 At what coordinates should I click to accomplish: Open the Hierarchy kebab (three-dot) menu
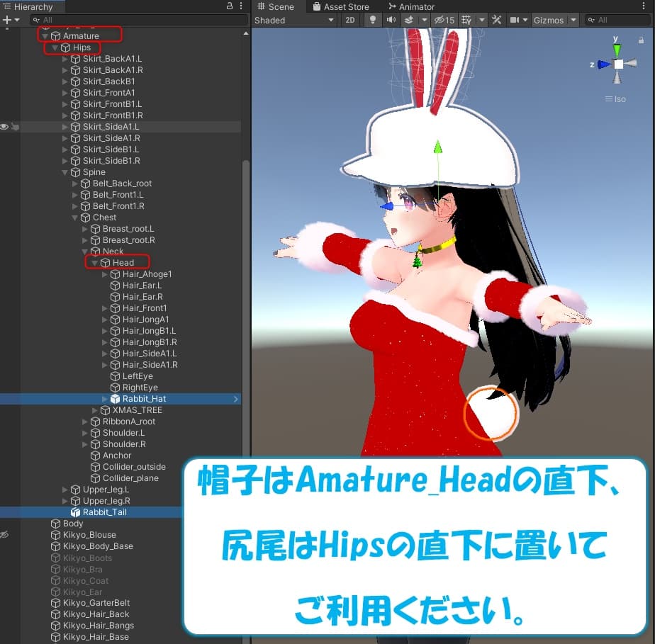pyautogui.click(x=240, y=6)
